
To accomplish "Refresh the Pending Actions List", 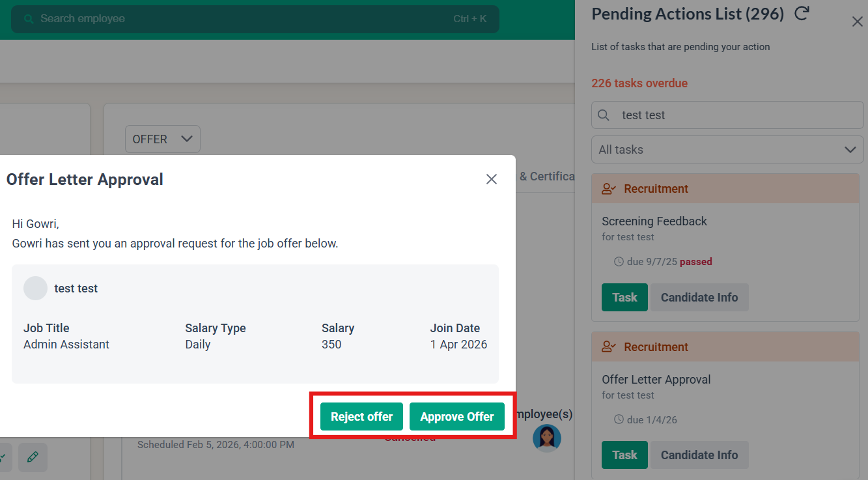I will (802, 13).
